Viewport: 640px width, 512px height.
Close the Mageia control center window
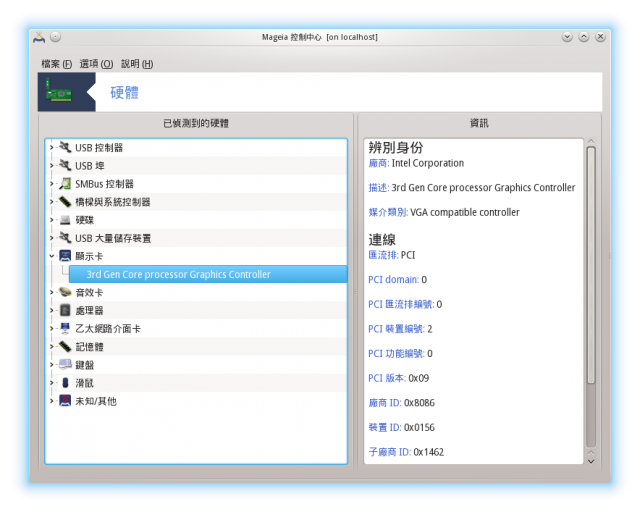click(600, 37)
